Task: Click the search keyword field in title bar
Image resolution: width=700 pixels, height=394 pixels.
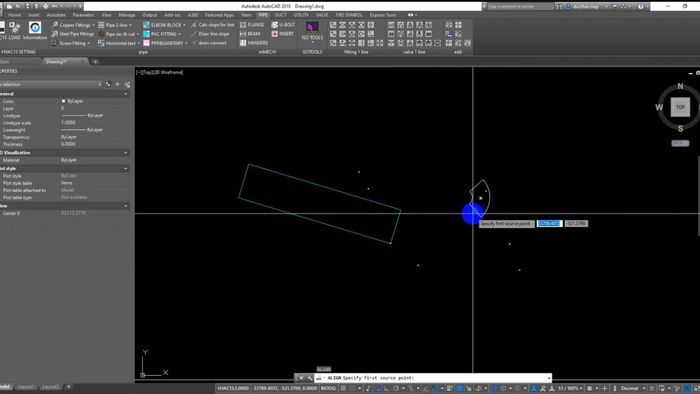Action: [x=520, y=7]
